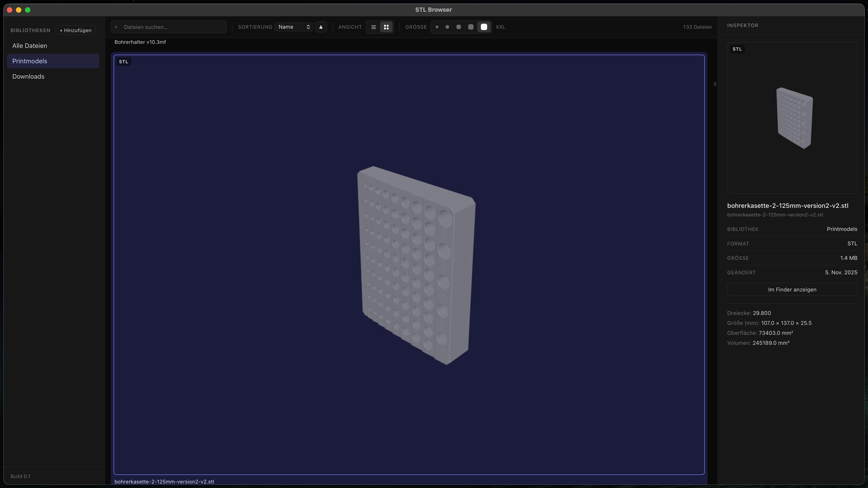Select the large bohrerkasette model preview

coord(409,265)
